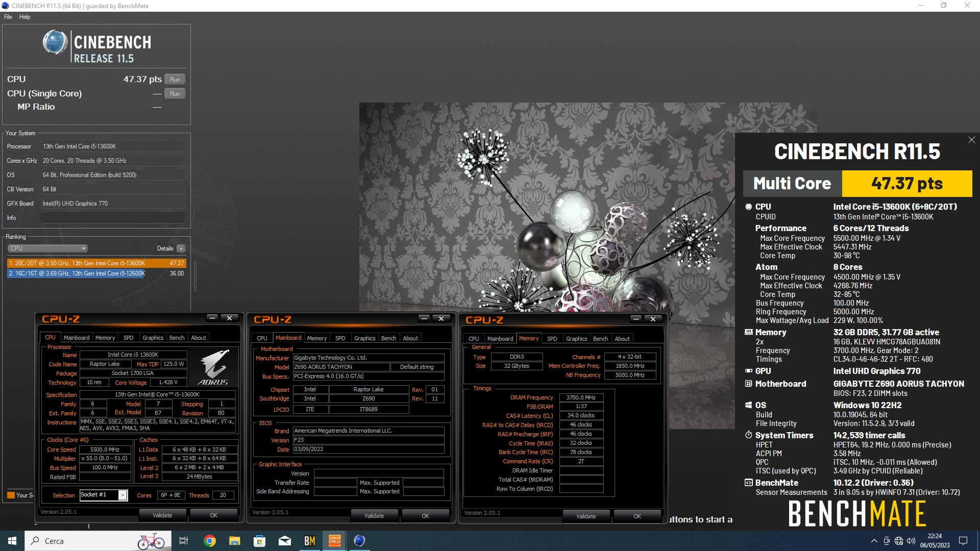Expand ranking Details with arrow button
Screen dimensions: 980x551
[181, 248]
